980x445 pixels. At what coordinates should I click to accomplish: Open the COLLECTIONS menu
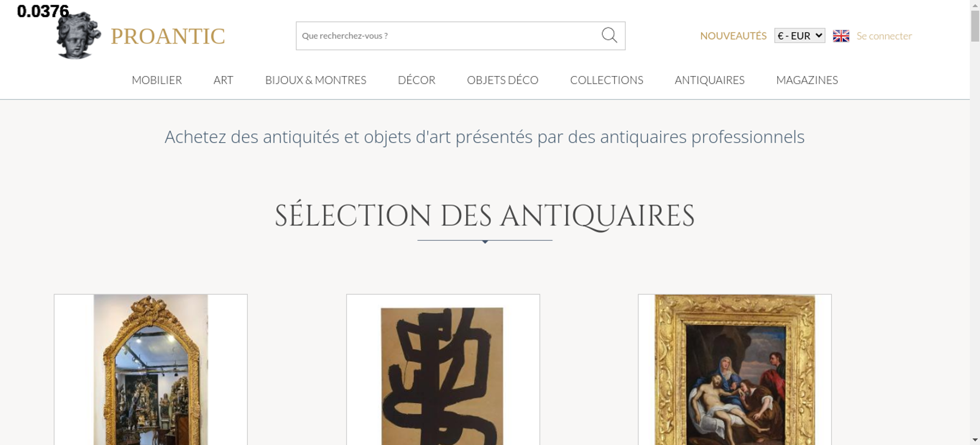tap(607, 80)
